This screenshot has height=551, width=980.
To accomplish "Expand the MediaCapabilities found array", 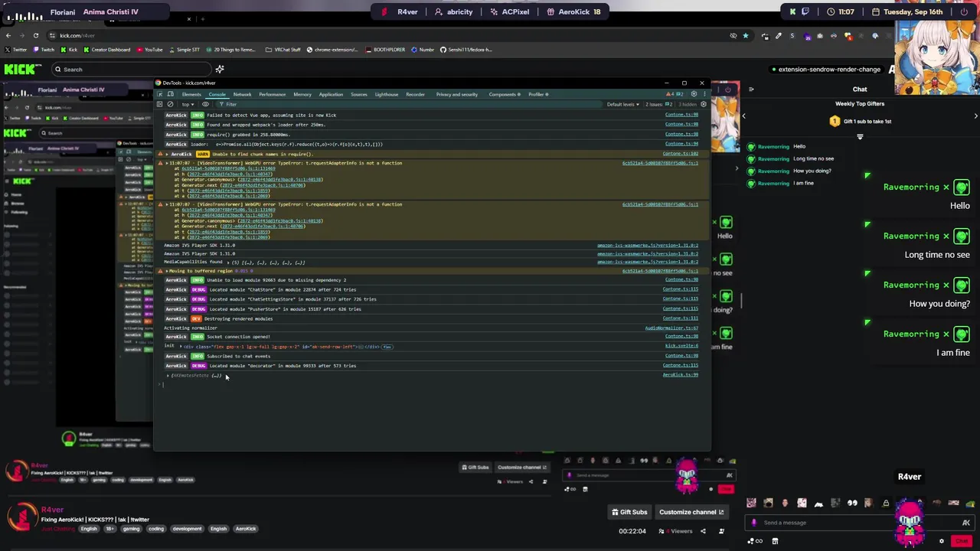I will click(x=228, y=262).
